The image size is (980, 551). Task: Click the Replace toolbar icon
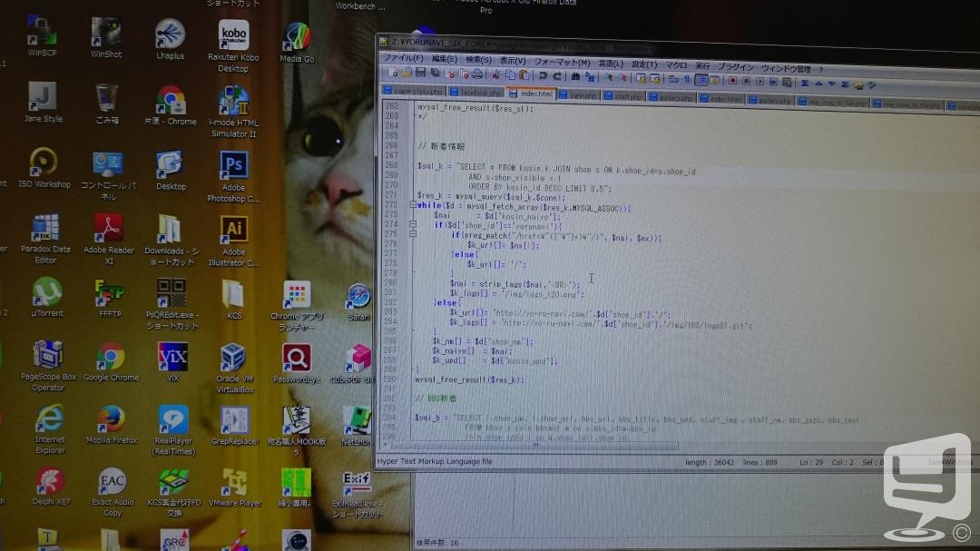click(x=590, y=77)
